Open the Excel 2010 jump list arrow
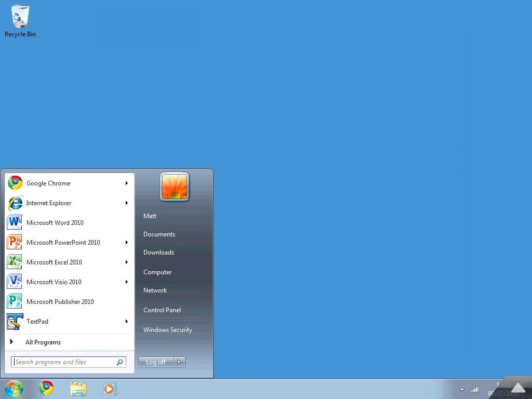This screenshot has height=399, width=532. click(x=127, y=262)
